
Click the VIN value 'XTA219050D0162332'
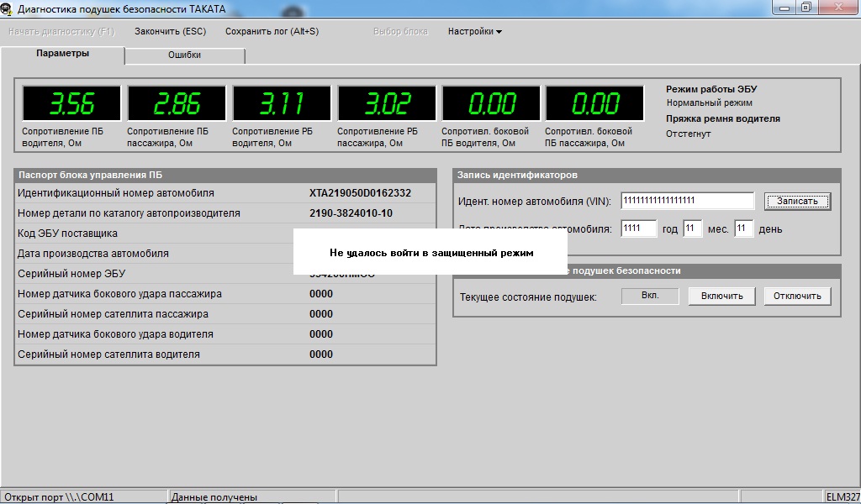pyautogui.click(x=360, y=193)
